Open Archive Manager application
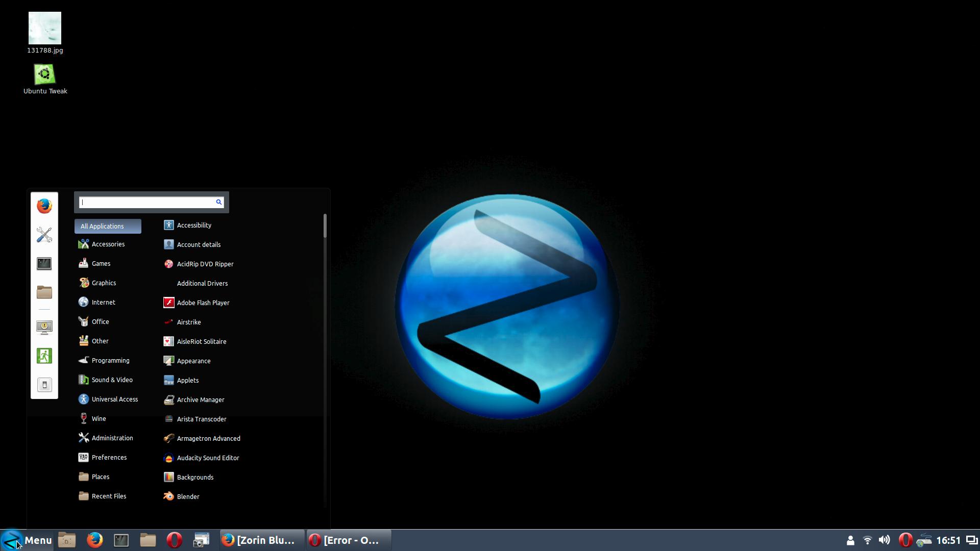980x551 pixels. click(200, 399)
